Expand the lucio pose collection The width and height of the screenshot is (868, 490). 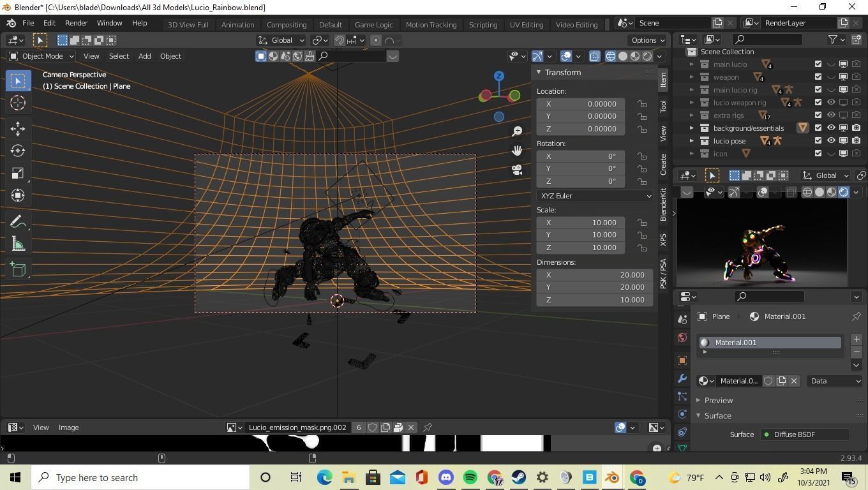click(691, 141)
